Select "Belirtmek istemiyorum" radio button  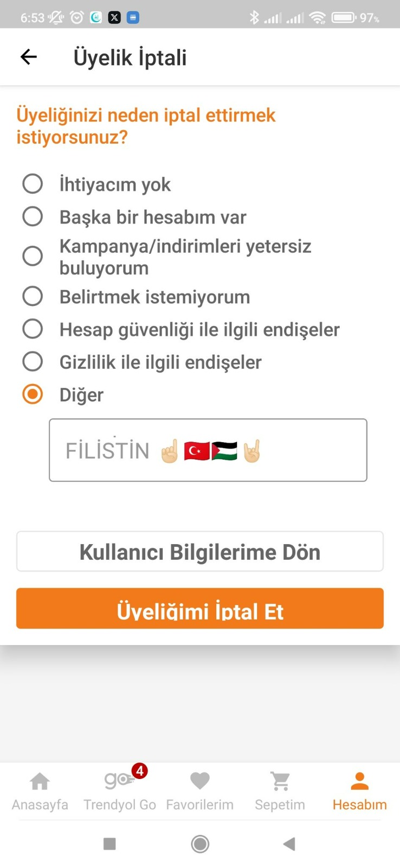(33, 296)
